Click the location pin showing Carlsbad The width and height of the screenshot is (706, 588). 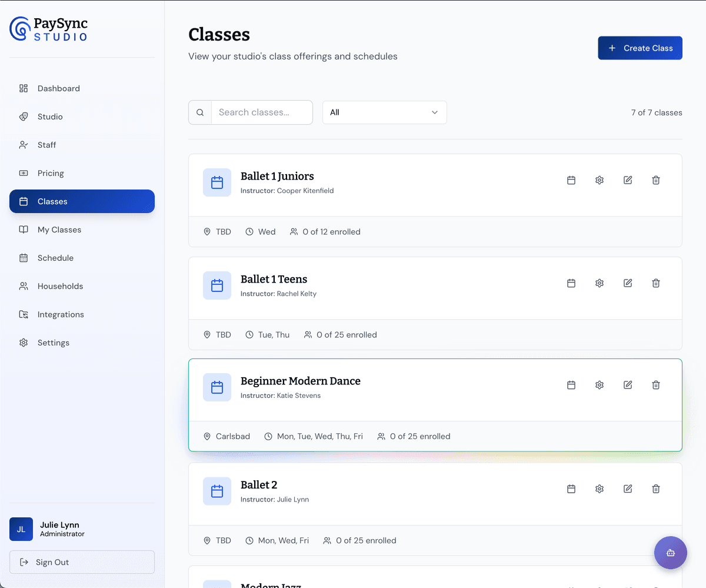pos(207,436)
